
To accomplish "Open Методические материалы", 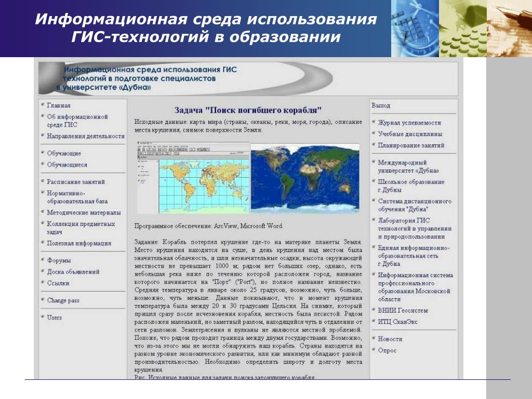I will pos(84,212).
